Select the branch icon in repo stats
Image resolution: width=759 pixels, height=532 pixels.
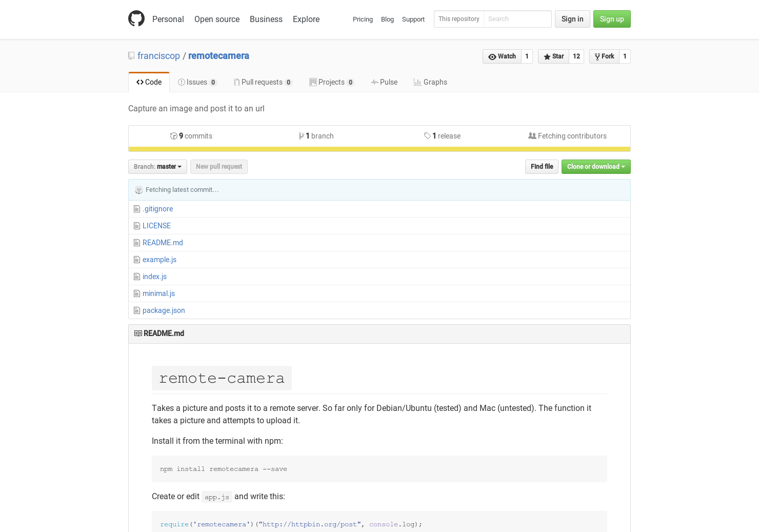(x=302, y=135)
